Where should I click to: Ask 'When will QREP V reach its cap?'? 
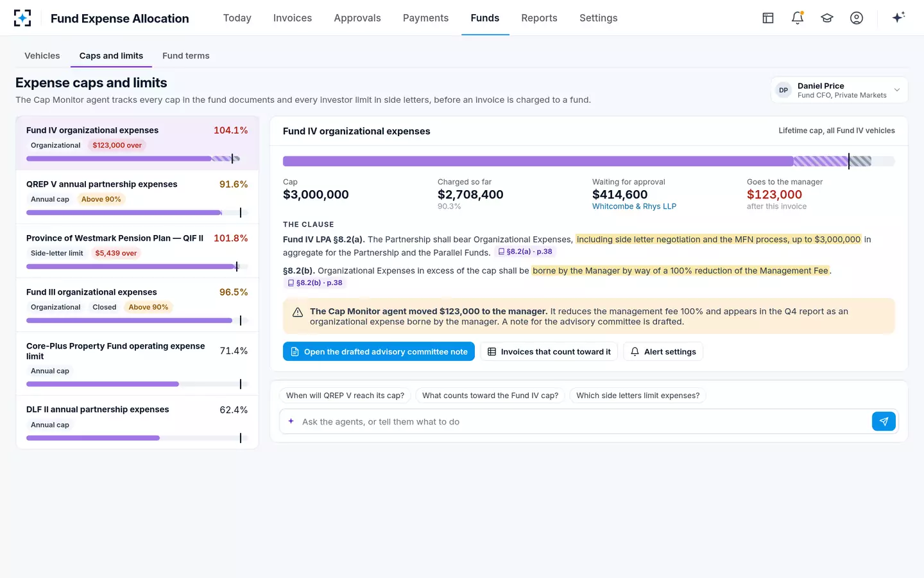pos(345,396)
